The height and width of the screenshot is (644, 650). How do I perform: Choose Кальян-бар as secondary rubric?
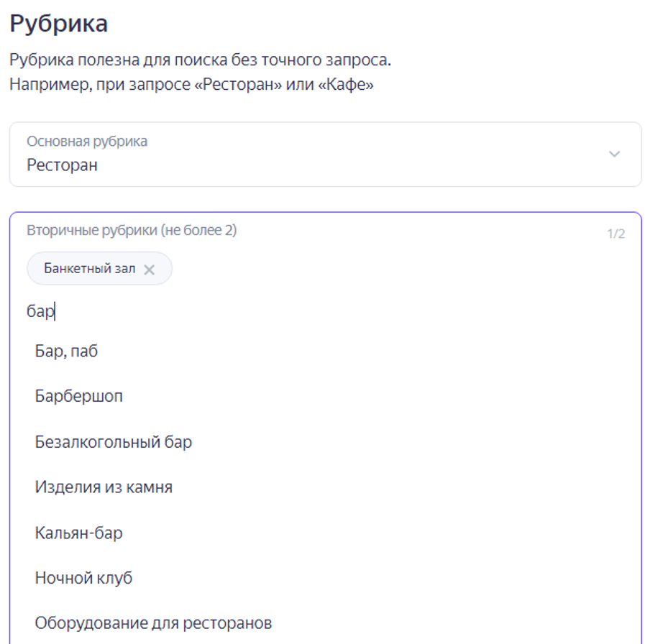click(x=78, y=533)
